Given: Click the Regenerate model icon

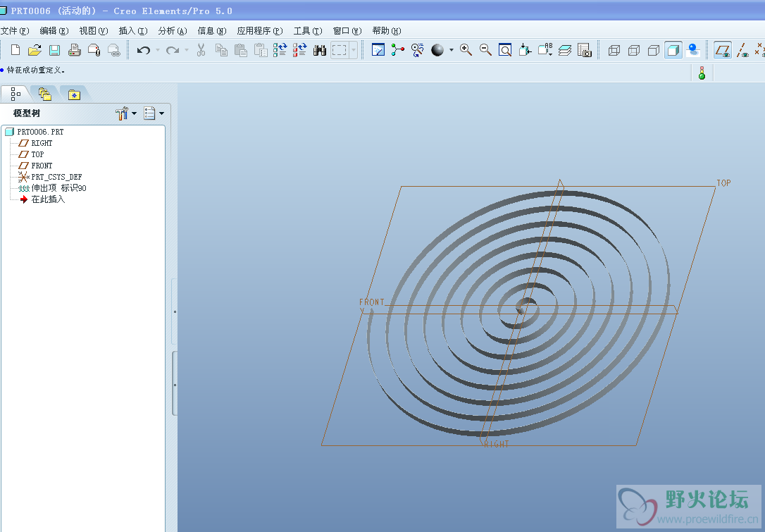Looking at the screenshot, I should pyautogui.click(x=280, y=50).
